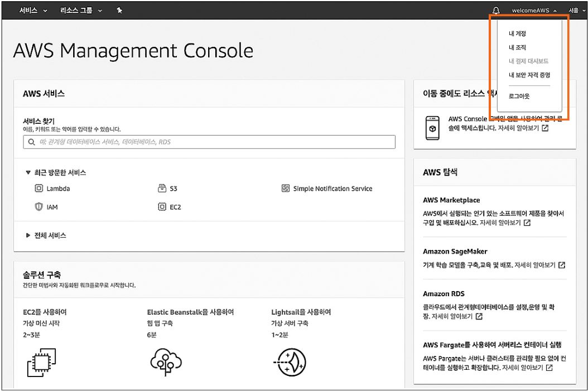
Task: Choose 로그아웃 from account menu
Action: click(x=519, y=96)
